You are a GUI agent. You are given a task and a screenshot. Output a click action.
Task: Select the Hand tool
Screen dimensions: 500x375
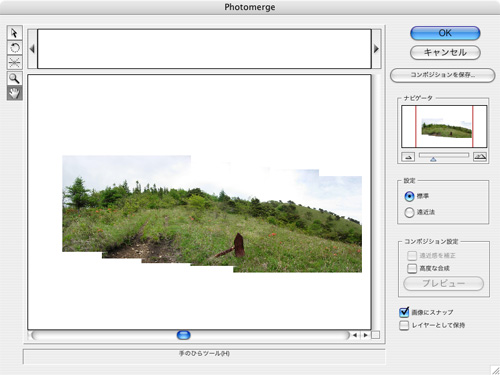point(14,93)
